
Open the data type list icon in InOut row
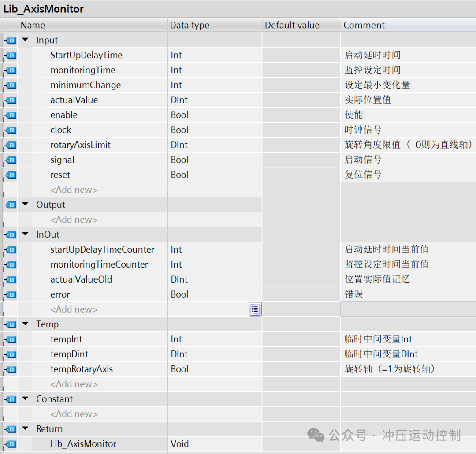click(x=255, y=309)
